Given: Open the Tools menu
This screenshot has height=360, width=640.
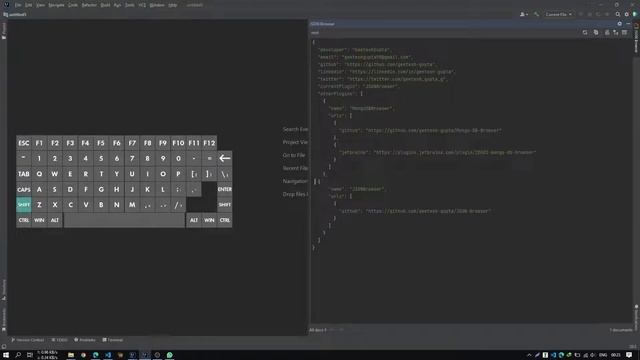Looking at the screenshot, I should point(130,5).
